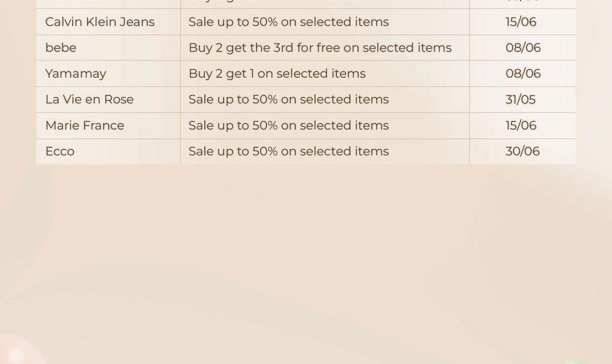Select the 31/05 date for La Vie en Rose
Screen dimensions: 612x364
point(520,100)
